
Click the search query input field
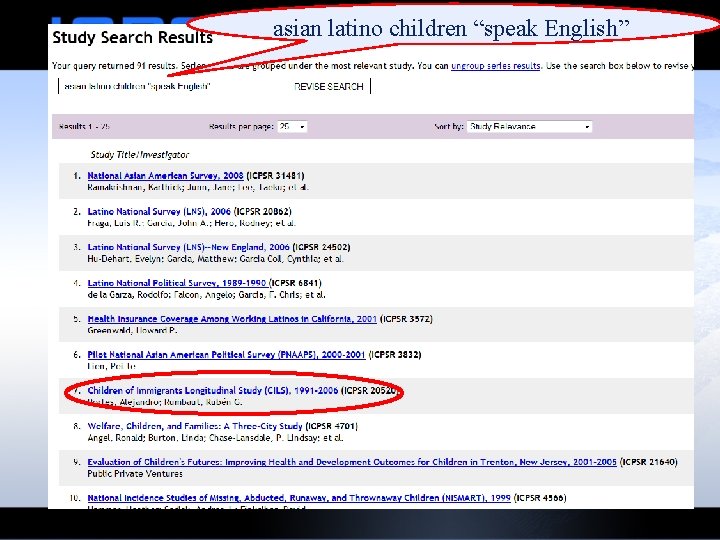click(174, 86)
